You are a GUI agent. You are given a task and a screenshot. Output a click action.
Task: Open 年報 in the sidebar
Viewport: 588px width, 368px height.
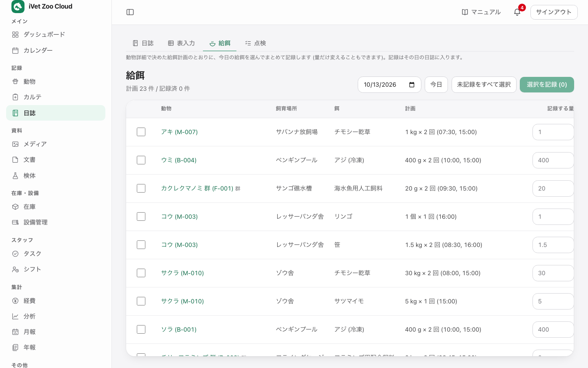[x=56, y=347]
